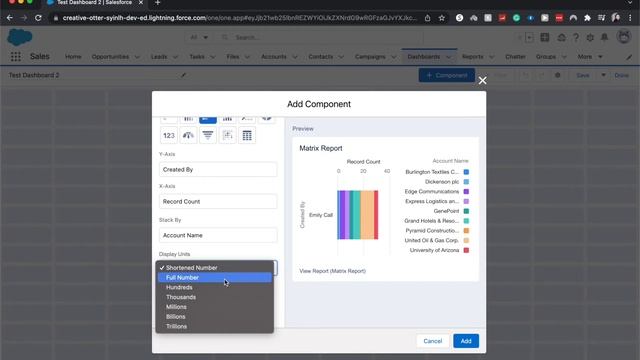
Task: Go to the Home tab
Action: 73,57
